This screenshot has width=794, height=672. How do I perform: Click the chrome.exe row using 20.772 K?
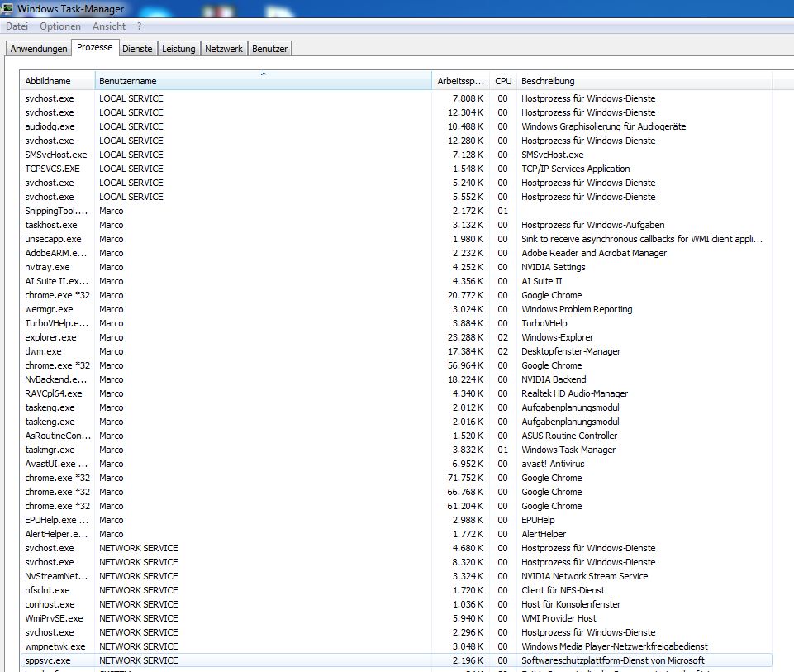point(397,295)
